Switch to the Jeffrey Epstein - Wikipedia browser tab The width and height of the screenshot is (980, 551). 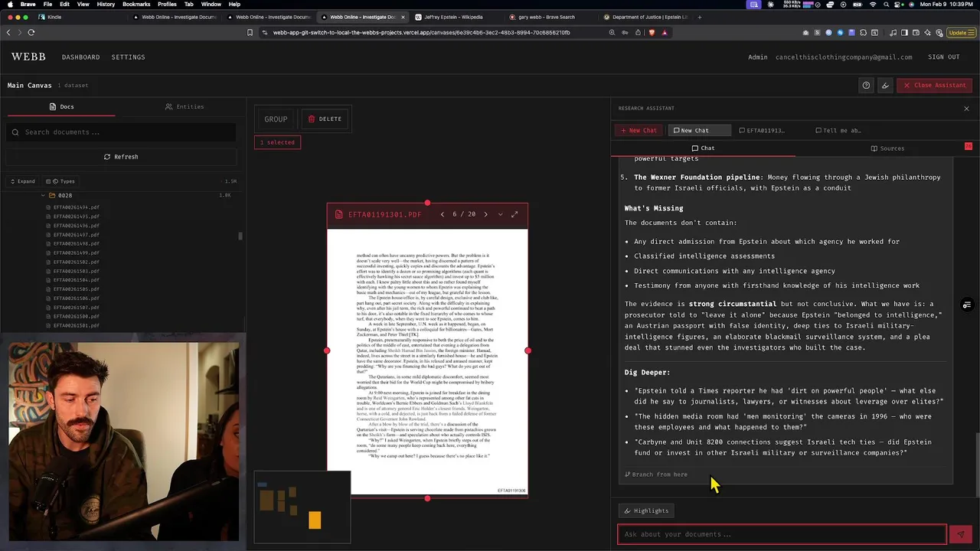click(x=454, y=17)
